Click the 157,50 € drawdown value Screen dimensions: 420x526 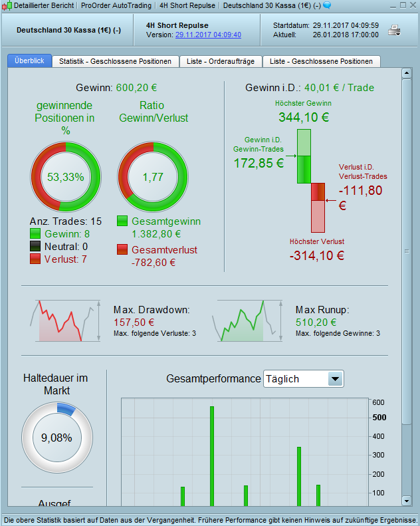point(134,323)
